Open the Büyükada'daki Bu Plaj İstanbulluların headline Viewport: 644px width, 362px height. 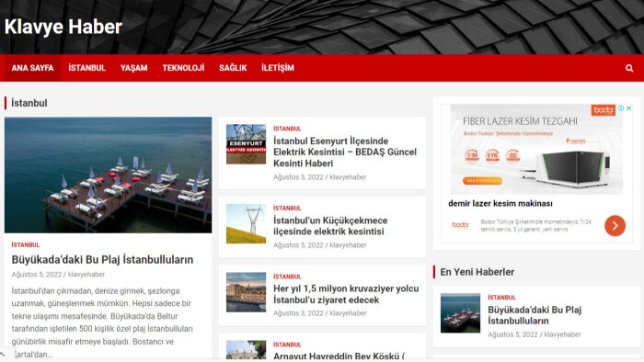tap(102, 259)
